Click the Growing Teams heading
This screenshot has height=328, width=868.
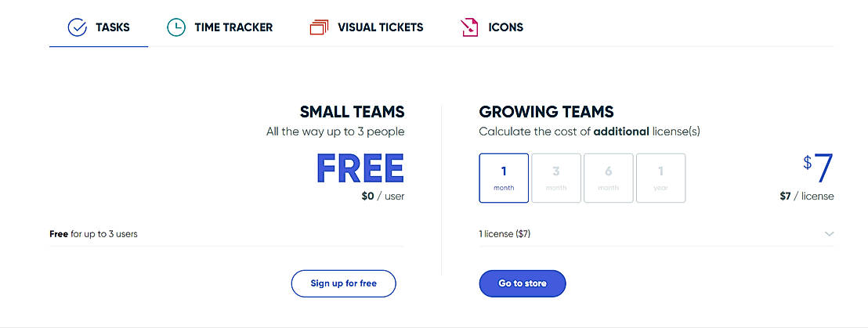pyautogui.click(x=546, y=112)
